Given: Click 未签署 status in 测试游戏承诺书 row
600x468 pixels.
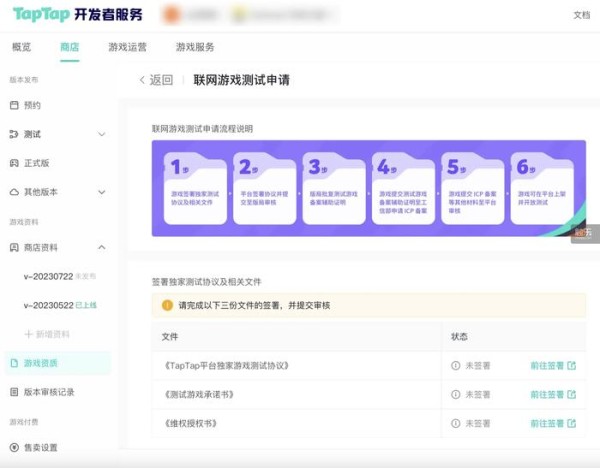Looking at the screenshot, I should coord(478,394).
